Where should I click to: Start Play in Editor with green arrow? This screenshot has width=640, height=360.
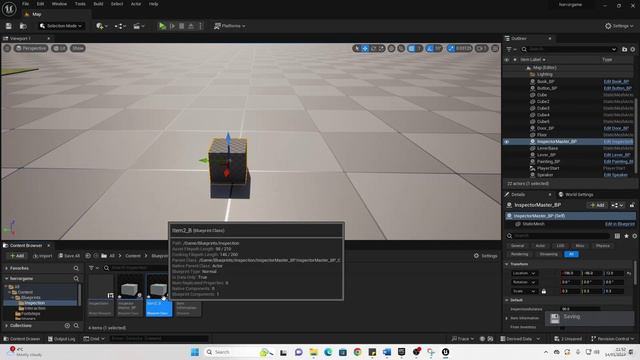(x=162, y=26)
